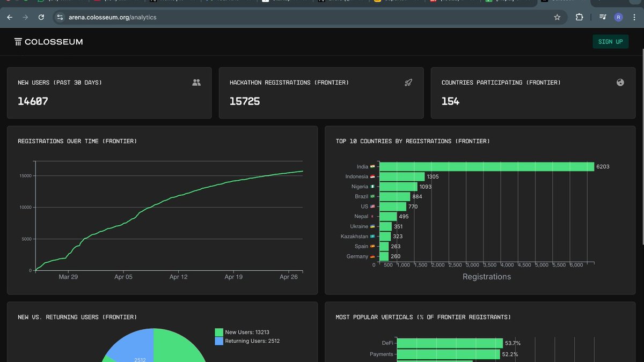
Task: Open the media controls toolbar icon
Action: pos(603,17)
